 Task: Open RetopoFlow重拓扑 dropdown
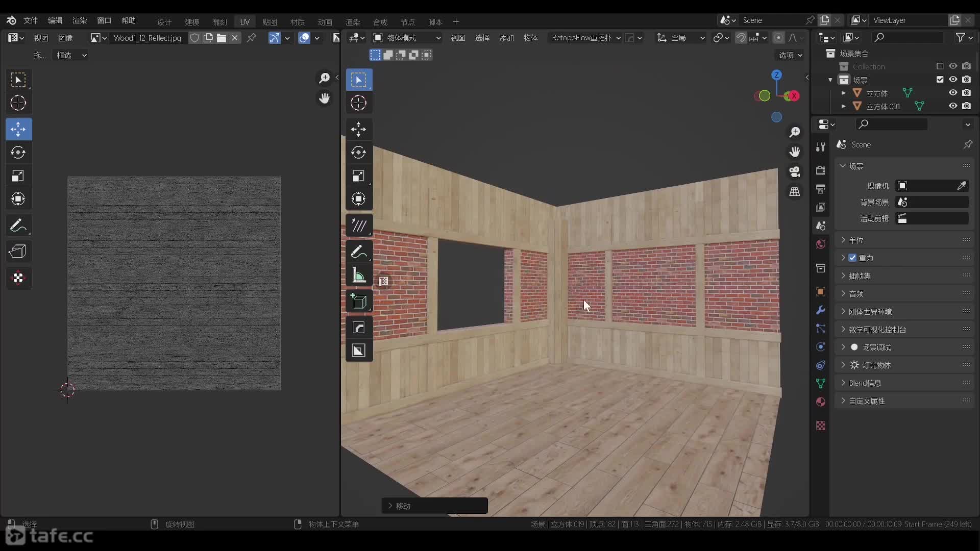585,38
